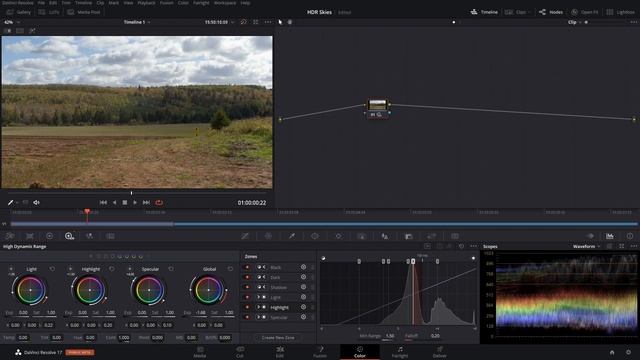Screen dimensions: 640x360
Task: Open the Gallery panel
Action: point(19,12)
